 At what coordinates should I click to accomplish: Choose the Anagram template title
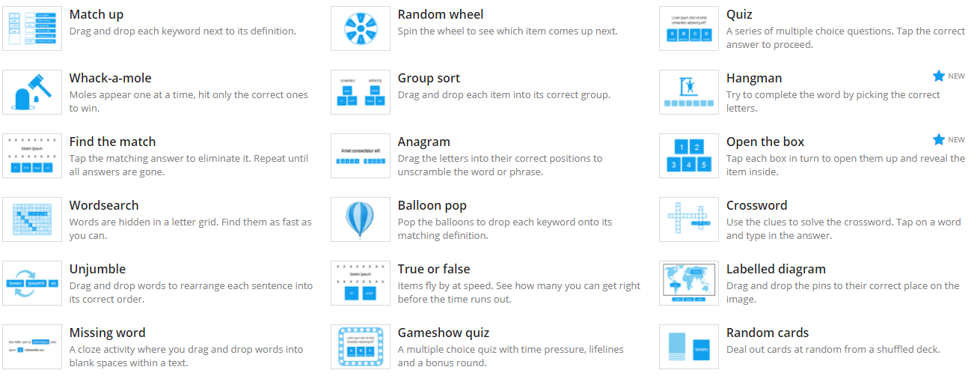coord(423,142)
